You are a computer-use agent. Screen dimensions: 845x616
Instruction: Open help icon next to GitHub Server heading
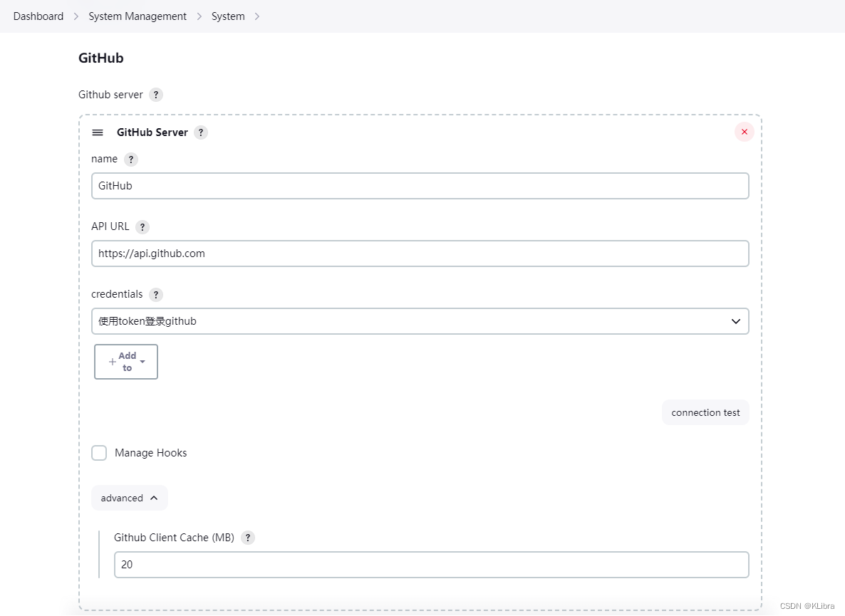click(201, 132)
